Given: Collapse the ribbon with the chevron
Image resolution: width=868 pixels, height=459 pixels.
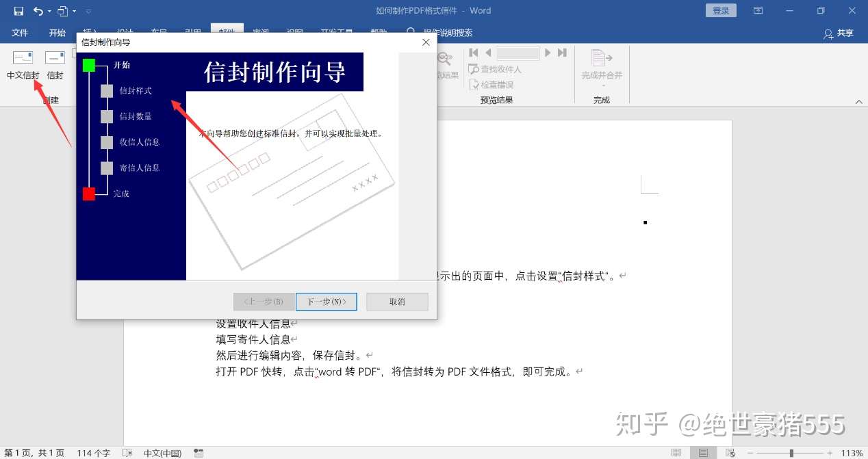Looking at the screenshot, I should pos(859,101).
